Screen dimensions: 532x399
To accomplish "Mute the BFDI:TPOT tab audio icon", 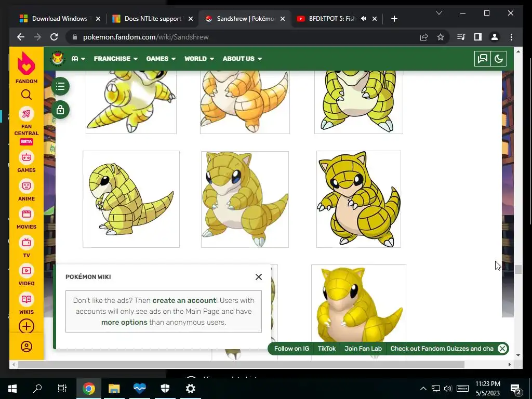I will pyautogui.click(x=363, y=19).
